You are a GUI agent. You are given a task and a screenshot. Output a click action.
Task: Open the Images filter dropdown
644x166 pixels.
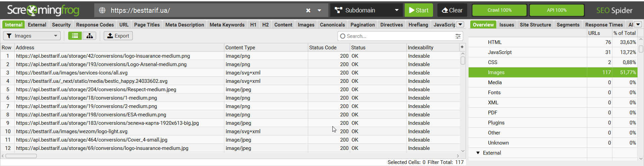[32, 36]
